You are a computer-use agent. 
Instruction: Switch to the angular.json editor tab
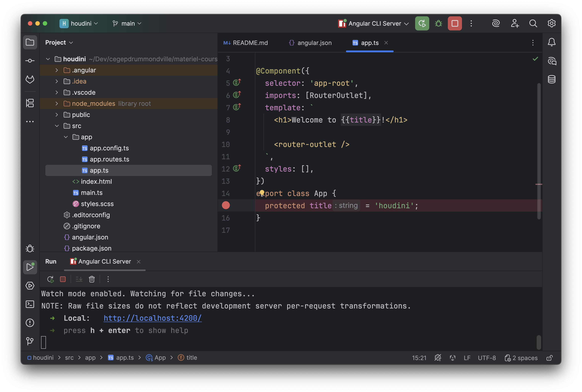tap(310, 43)
